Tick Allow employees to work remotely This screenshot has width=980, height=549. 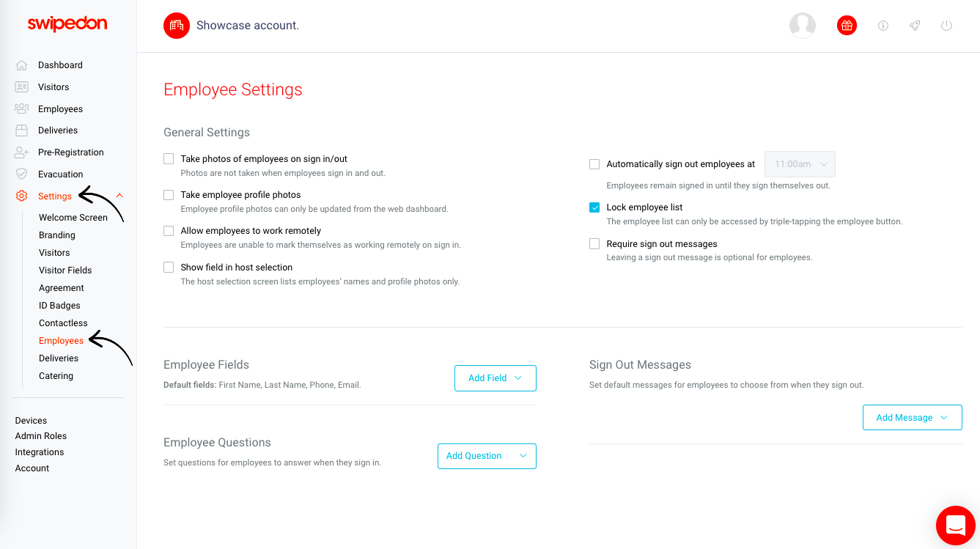[169, 231]
